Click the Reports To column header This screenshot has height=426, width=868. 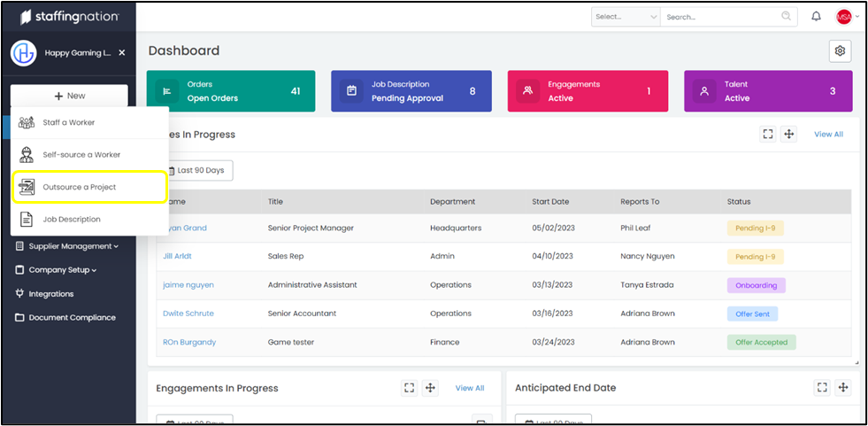[640, 202]
